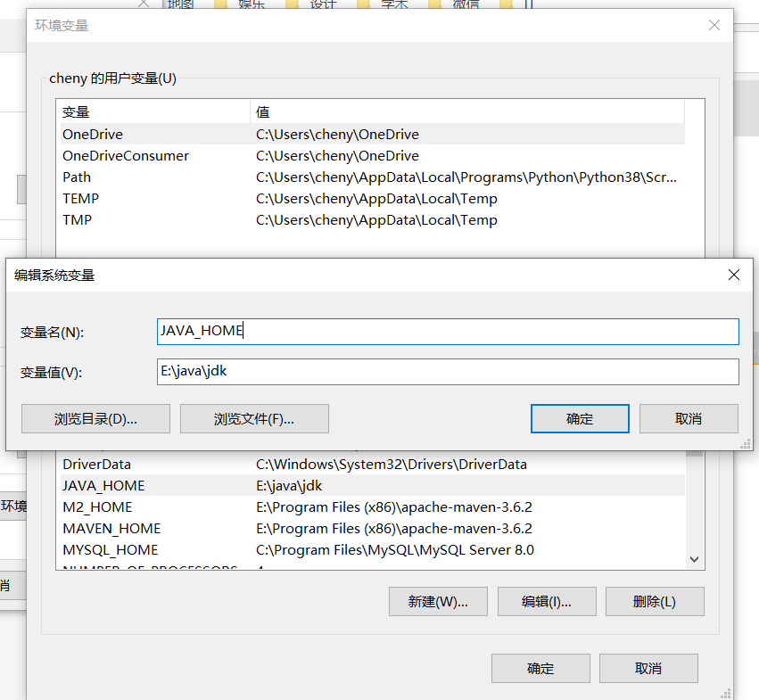This screenshot has width=759, height=700.
Task: Open the 微信 bookmark folder
Action: click(x=459, y=4)
